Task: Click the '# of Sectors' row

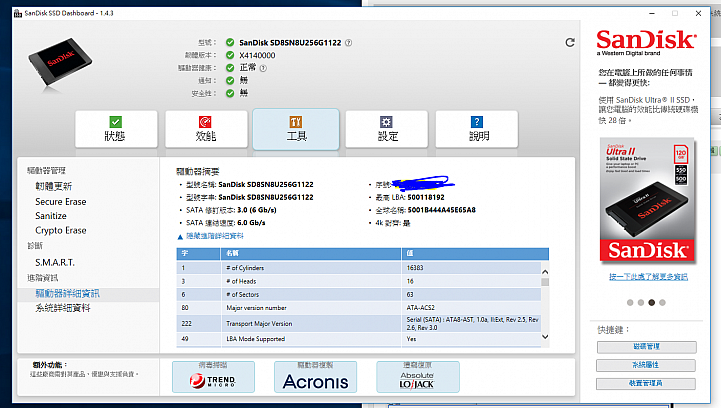Action: click(x=359, y=294)
